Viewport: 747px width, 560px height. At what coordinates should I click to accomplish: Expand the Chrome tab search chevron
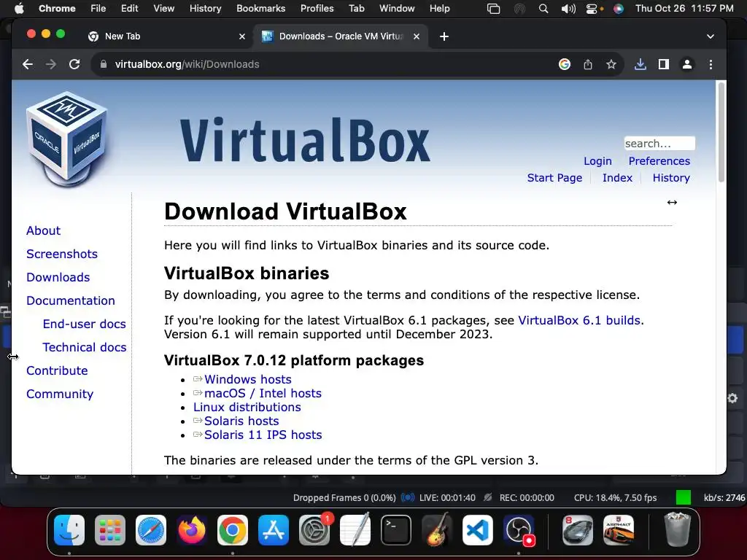click(711, 36)
